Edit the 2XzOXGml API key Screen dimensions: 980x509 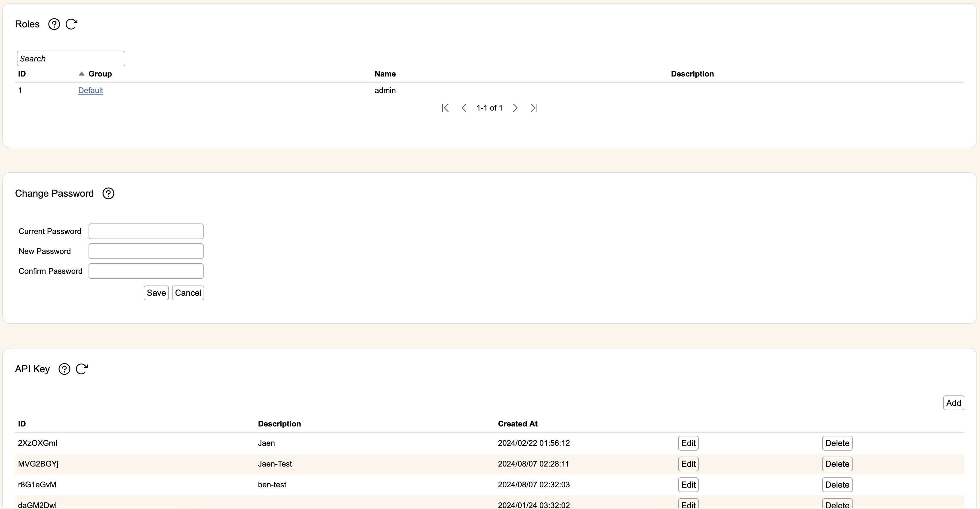[x=688, y=443]
